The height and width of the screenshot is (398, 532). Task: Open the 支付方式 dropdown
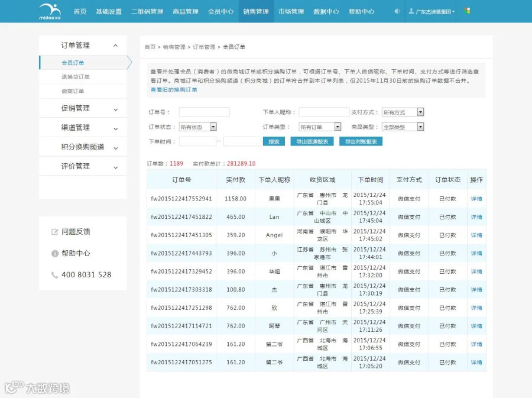tap(403, 112)
